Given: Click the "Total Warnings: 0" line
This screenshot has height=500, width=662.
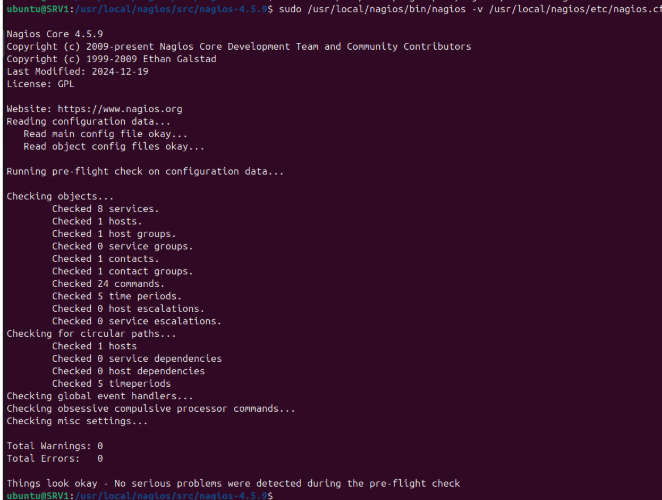Looking at the screenshot, I should tap(54, 446).
